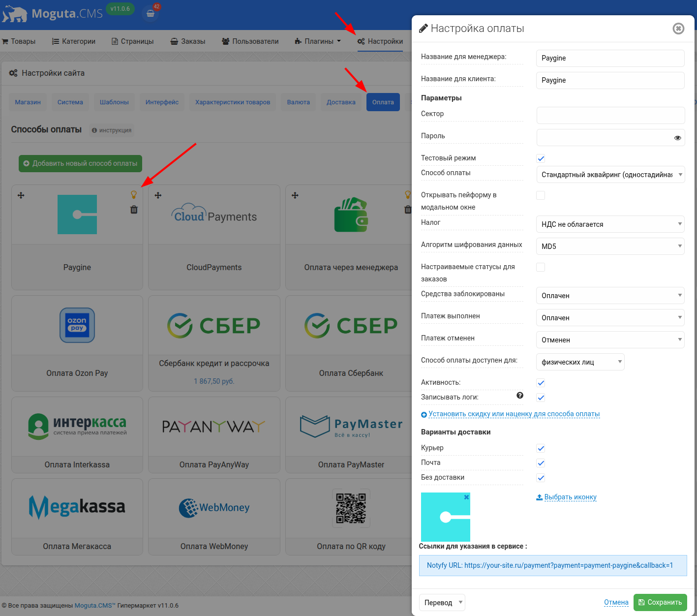
Task: Disable the Тестовый режим checkbox
Action: click(541, 158)
